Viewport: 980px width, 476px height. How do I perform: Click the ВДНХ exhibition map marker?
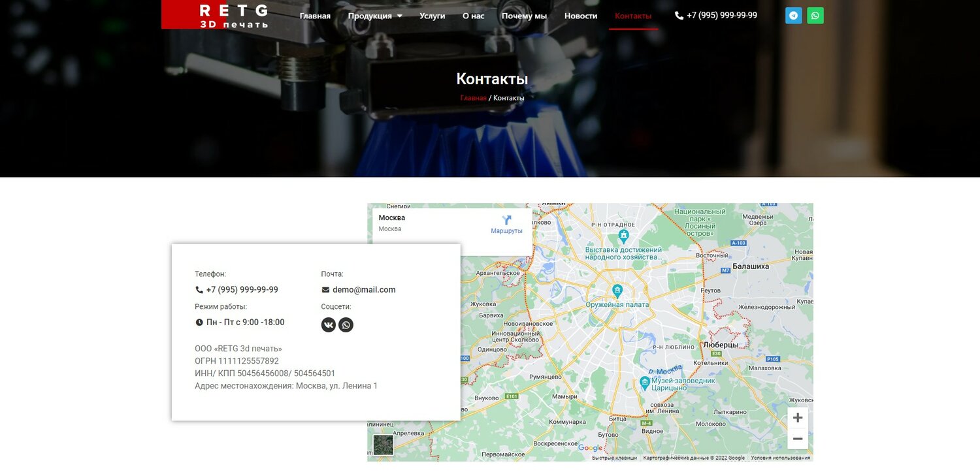(x=624, y=235)
